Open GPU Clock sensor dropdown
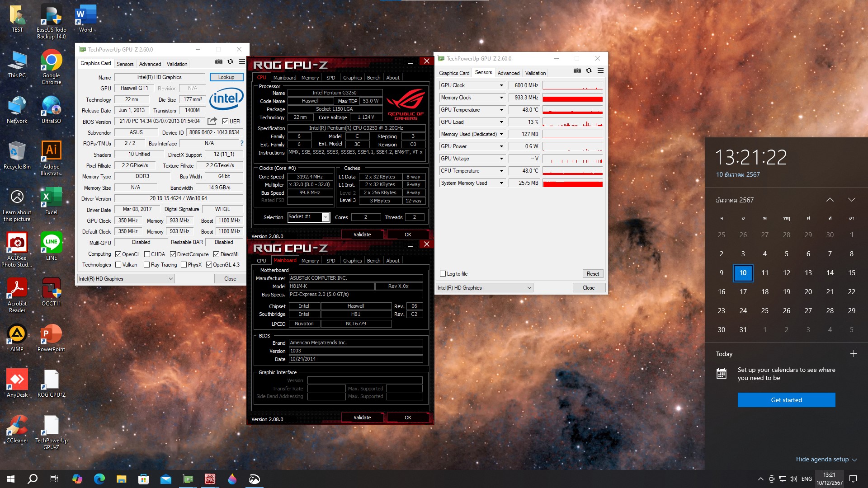This screenshot has width=868, height=488. (501, 85)
